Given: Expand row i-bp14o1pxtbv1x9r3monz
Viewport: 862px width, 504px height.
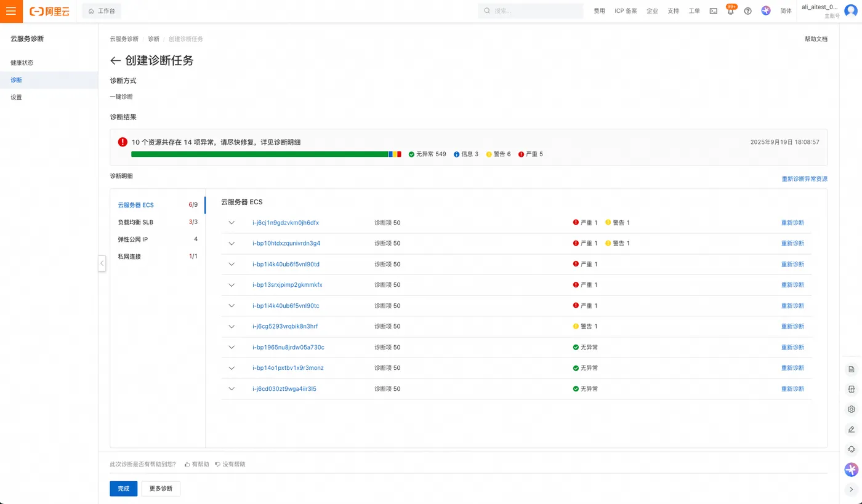Looking at the screenshot, I should [x=232, y=368].
